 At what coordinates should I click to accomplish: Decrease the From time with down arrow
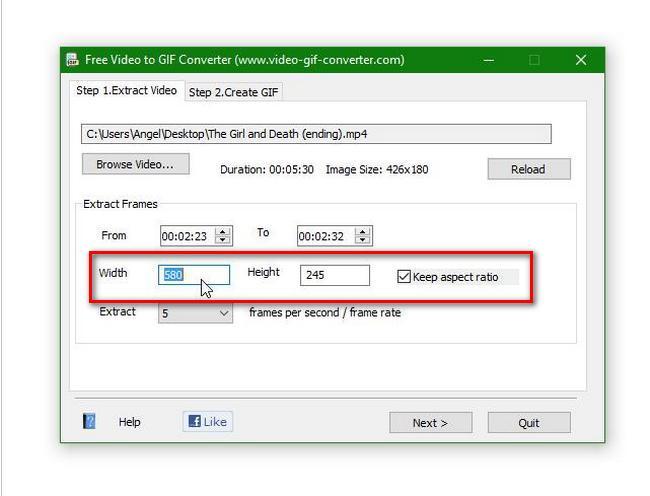pyautogui.click(x=223, y=240)
